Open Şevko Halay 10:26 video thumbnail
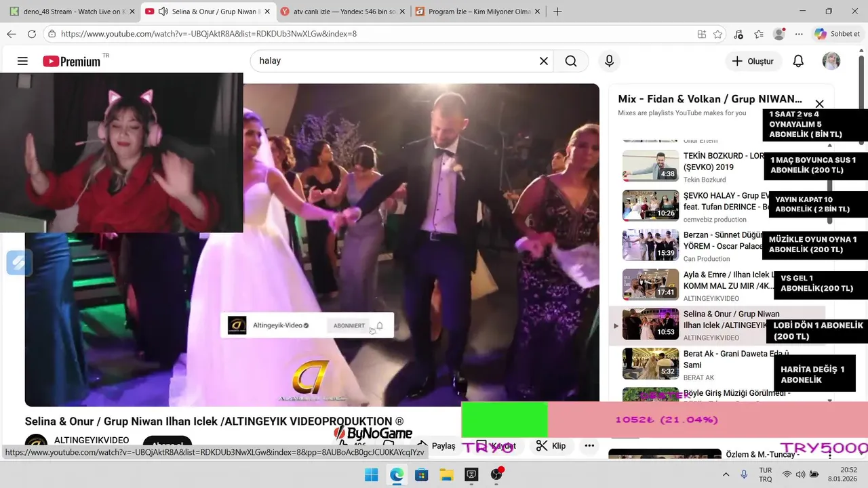This screenshot has width=868, height=488. pyautogui.click(x=650, y=205)
